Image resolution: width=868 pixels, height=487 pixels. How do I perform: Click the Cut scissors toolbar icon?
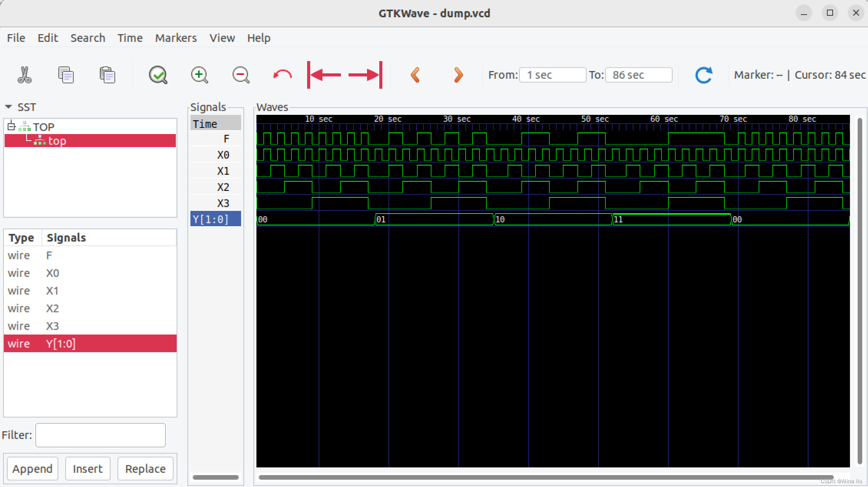click(x=25, y=75)
